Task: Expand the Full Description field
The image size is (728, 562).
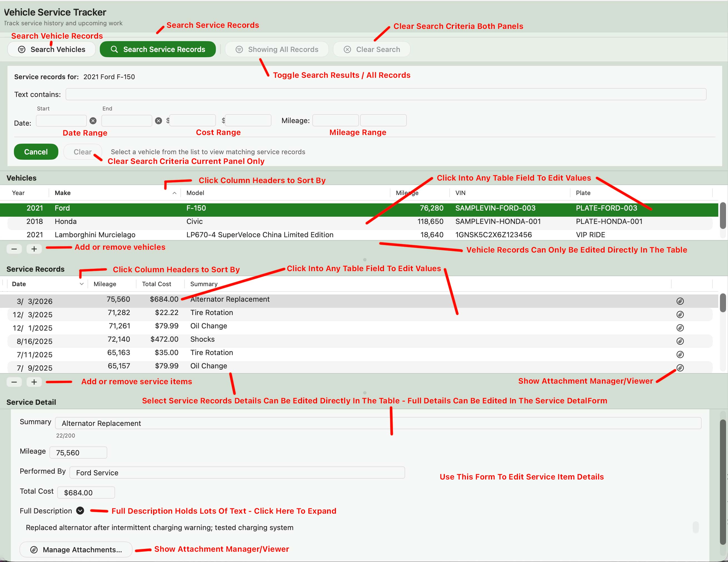Action: pyautogui.click(x=80, y=511)
